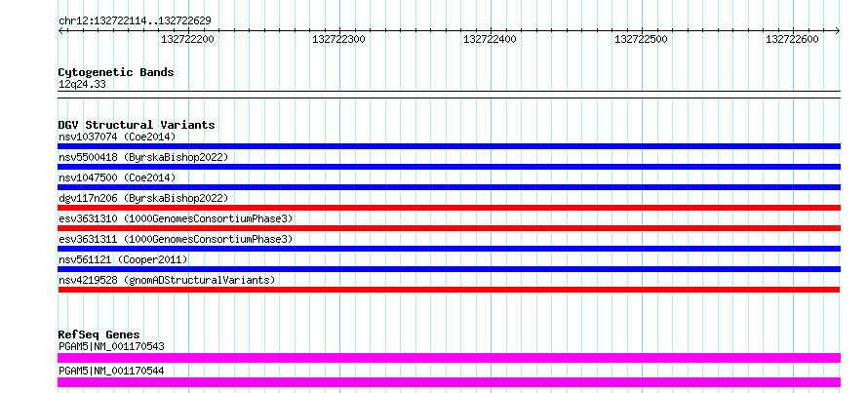Image resolution: width=868 pixels, height=393 pixels.
Task: Click ruler position 132722500
Action: 641,39
